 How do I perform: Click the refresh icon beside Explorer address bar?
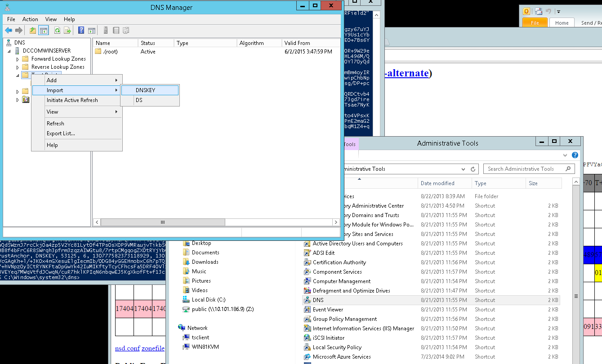tap(473, 169)
